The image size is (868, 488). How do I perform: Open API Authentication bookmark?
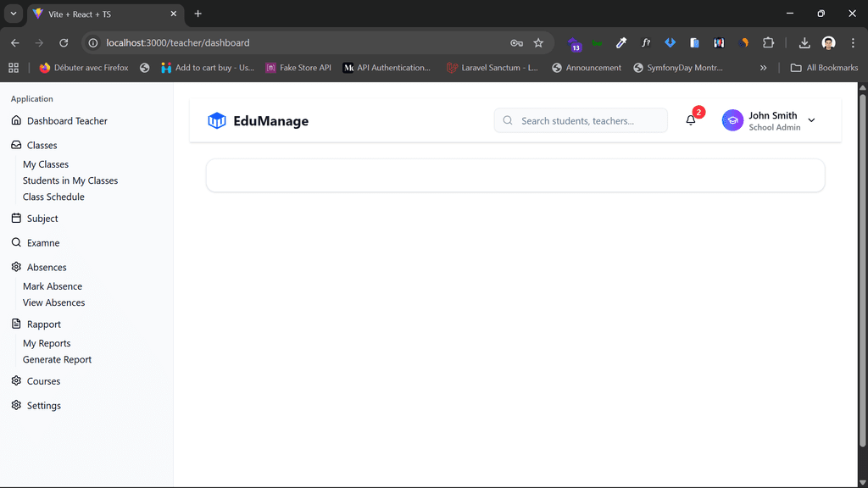387,68
